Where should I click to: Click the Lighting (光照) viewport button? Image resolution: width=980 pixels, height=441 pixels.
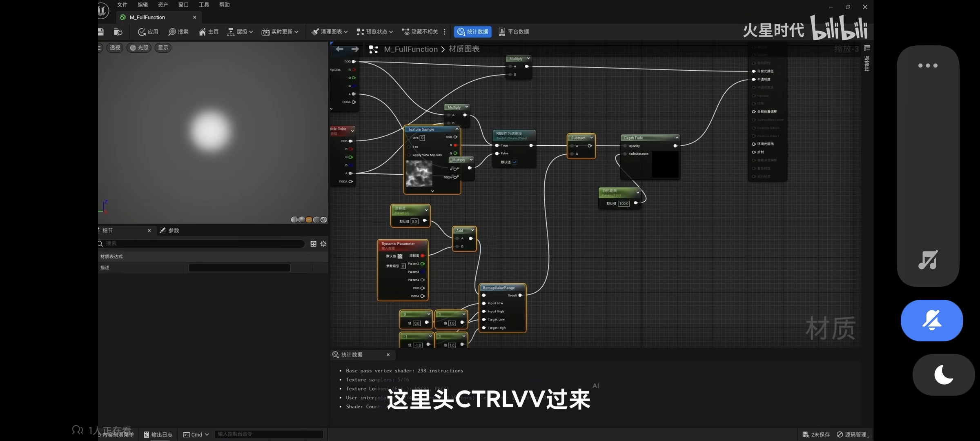[x=139, y=48]
